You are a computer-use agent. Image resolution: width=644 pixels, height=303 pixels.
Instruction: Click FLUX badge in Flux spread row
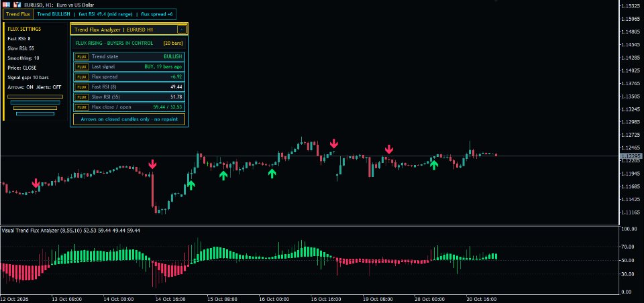coord(82,77)
